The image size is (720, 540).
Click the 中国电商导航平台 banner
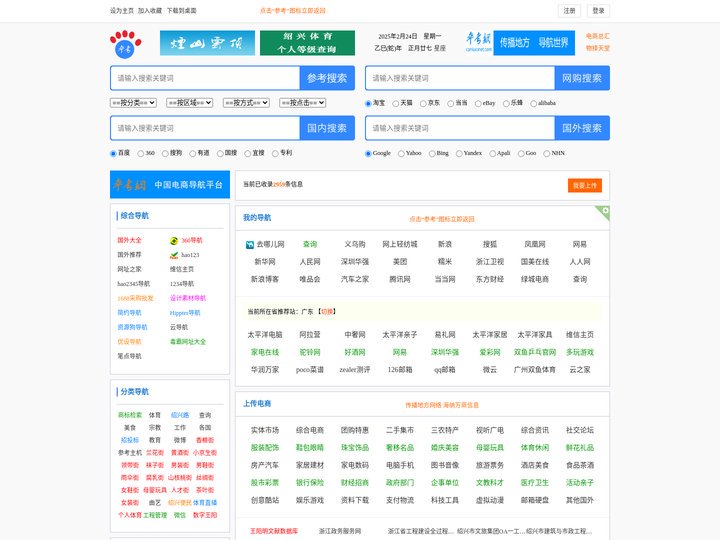pyautogui.click(x=170, y=185)
